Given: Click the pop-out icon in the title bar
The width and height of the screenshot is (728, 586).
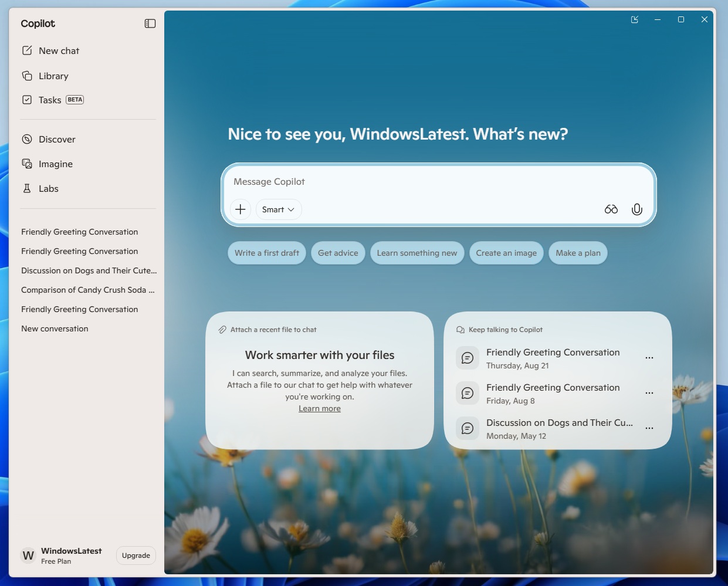Looking at the screenshot, I should pos(634,19).
